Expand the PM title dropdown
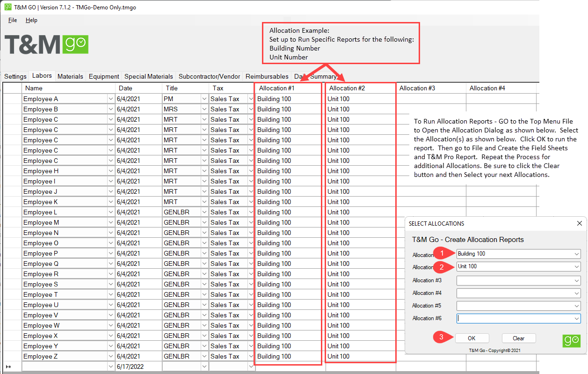The height and width of the screenshot is (374, 588). point(204,99)
